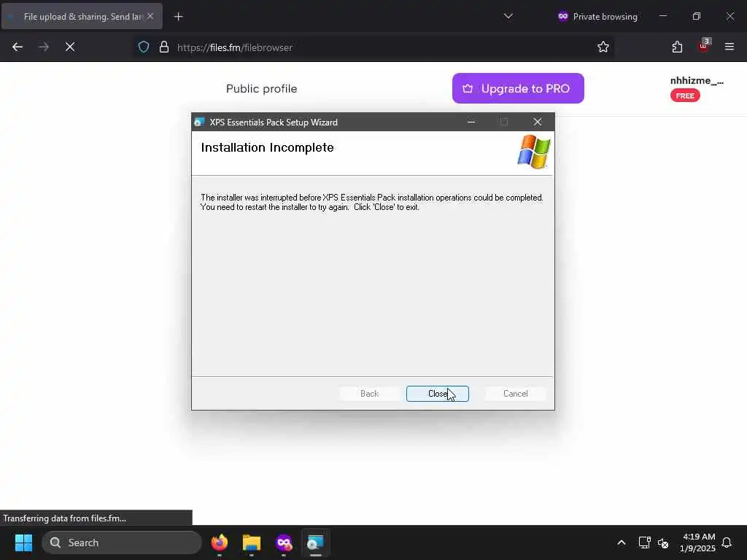Viewport: 747px width, 560px height.
Task: Open the tracking protection shield icon
Action: (144, 47)
